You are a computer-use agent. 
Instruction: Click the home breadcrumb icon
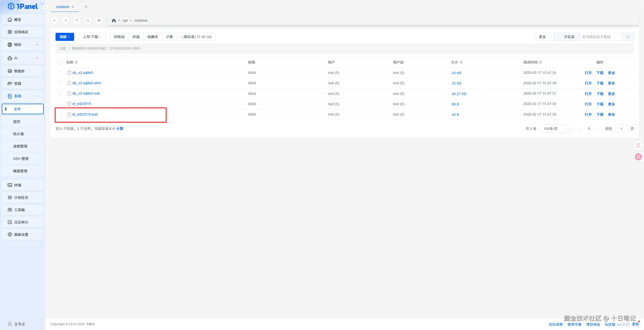114,20
